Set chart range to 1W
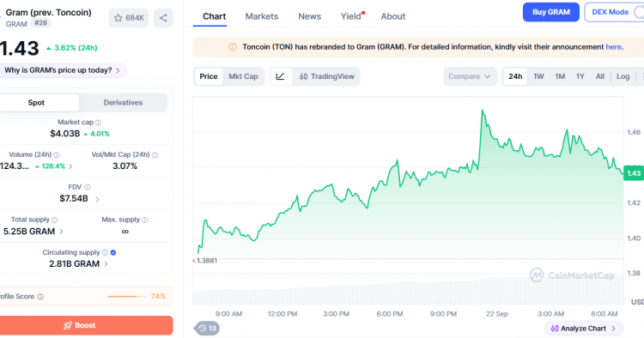The width and height of the screenshot is (644, 338). tap(538, 76)
